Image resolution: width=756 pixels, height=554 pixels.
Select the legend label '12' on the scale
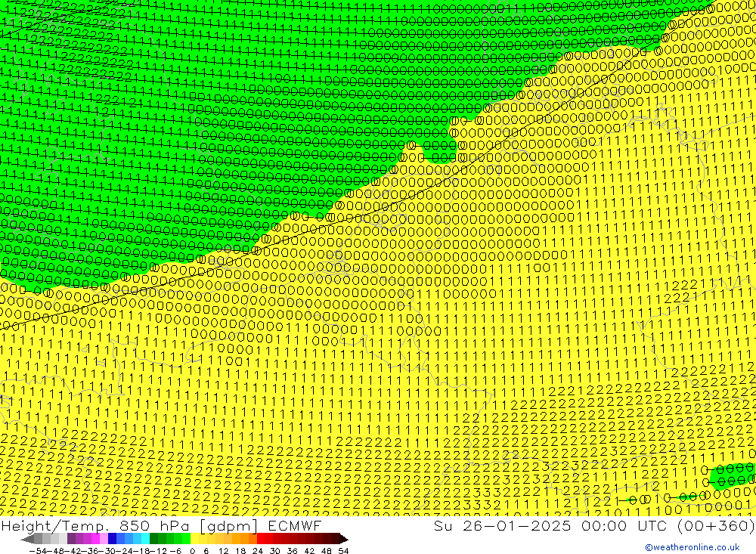click(x=223, y=551)
